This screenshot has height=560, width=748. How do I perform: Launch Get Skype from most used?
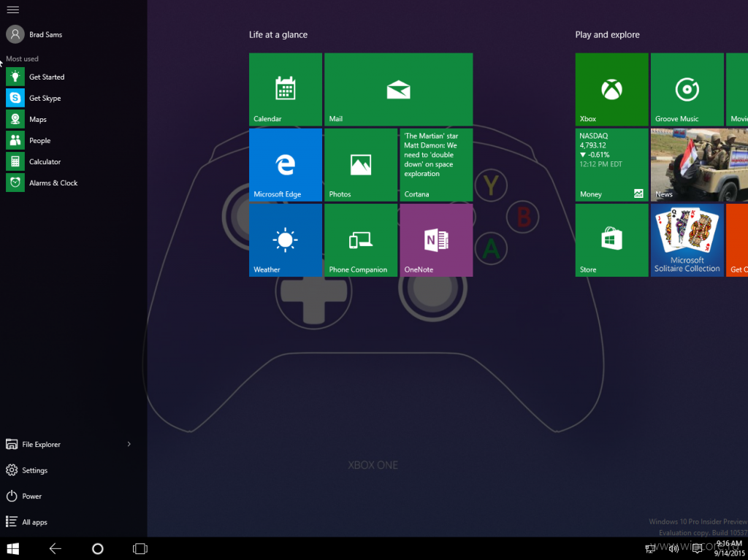coord(34,98)
